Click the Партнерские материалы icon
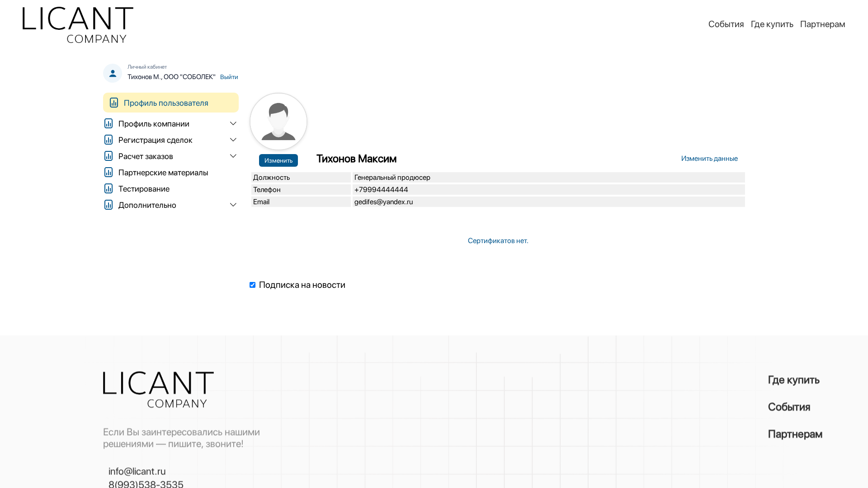 [x=108, y=172]
